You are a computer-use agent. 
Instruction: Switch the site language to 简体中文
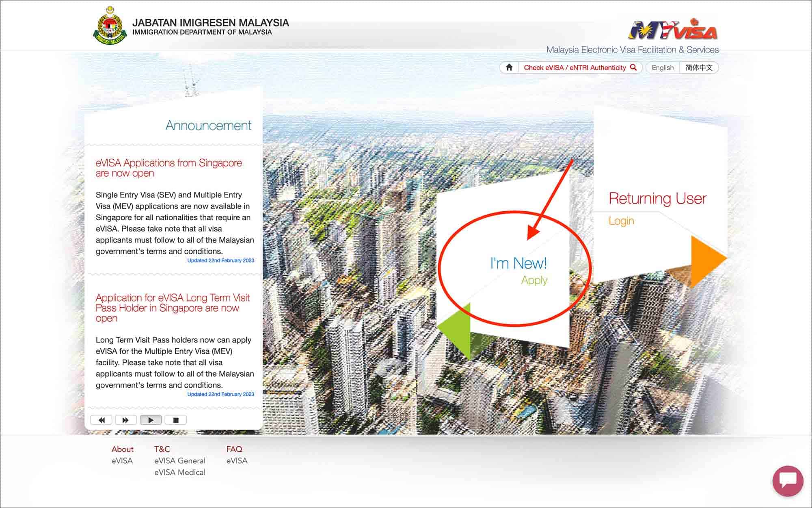[699, 67]
